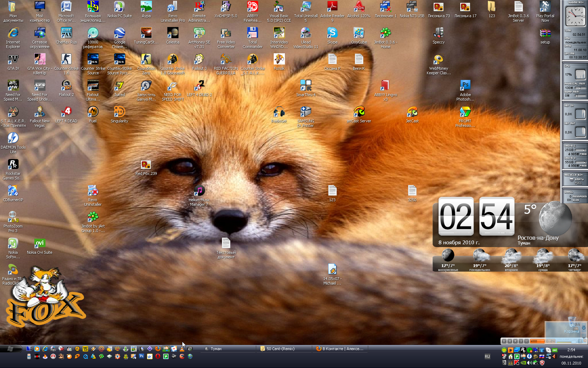Adjust the player widget volume slider
588x368 pixels.
coord(574,342)
